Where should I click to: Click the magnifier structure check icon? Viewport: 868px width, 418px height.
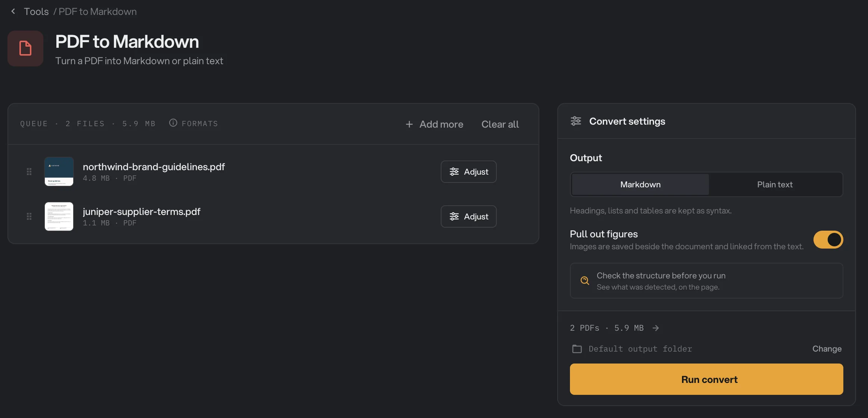[x=585, y=281]
